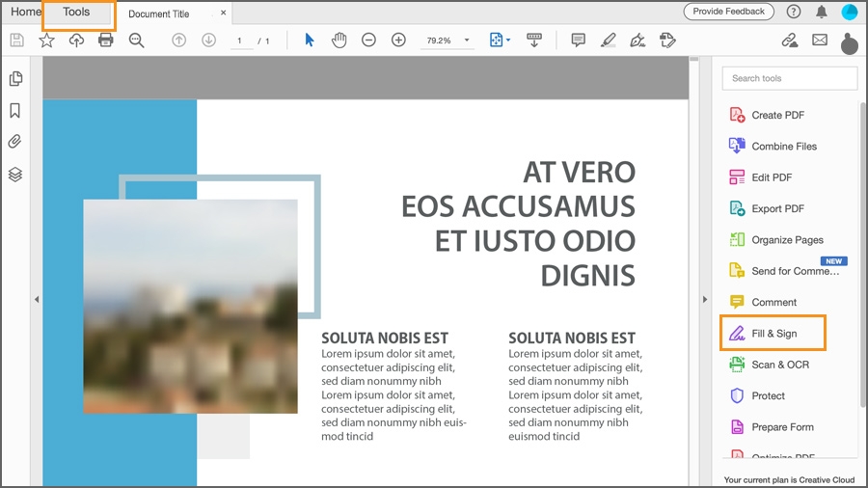Click the 79.2% zoom value field
Screen dimensions: 868x488
[439, 41]
